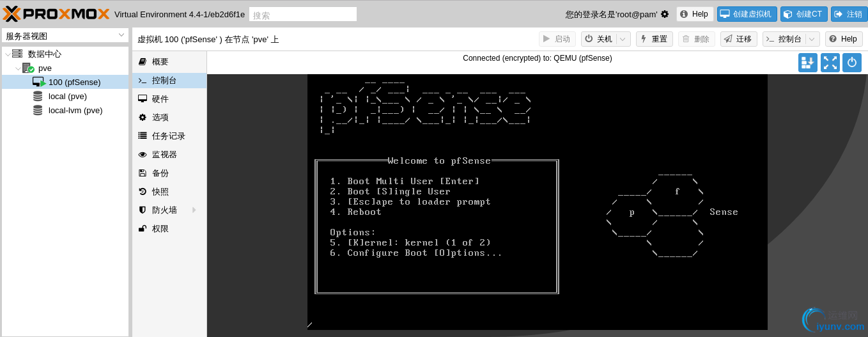Click the Connected (encrypted) status text
The width and height of the screenshot is (868, 337).
[x=538, y=58]
